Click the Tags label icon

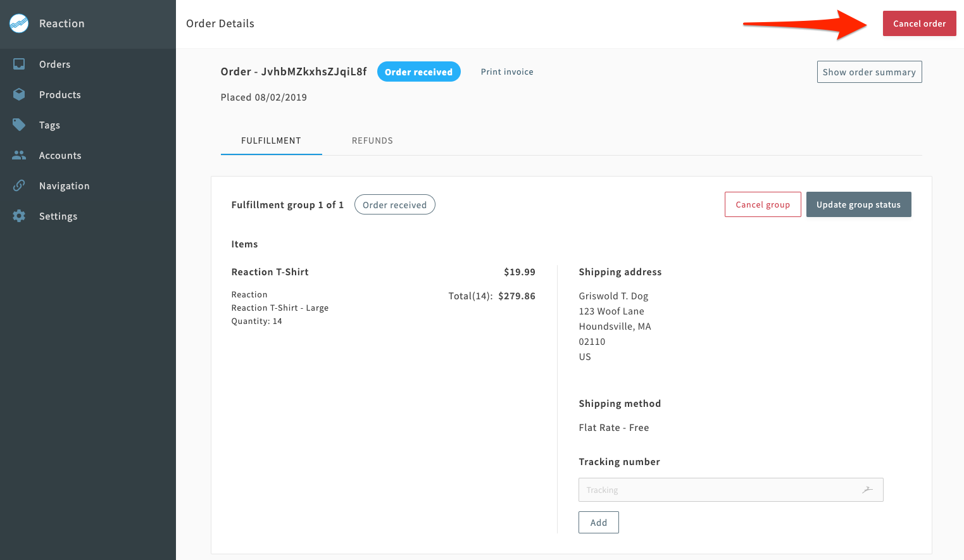(19, 125)
